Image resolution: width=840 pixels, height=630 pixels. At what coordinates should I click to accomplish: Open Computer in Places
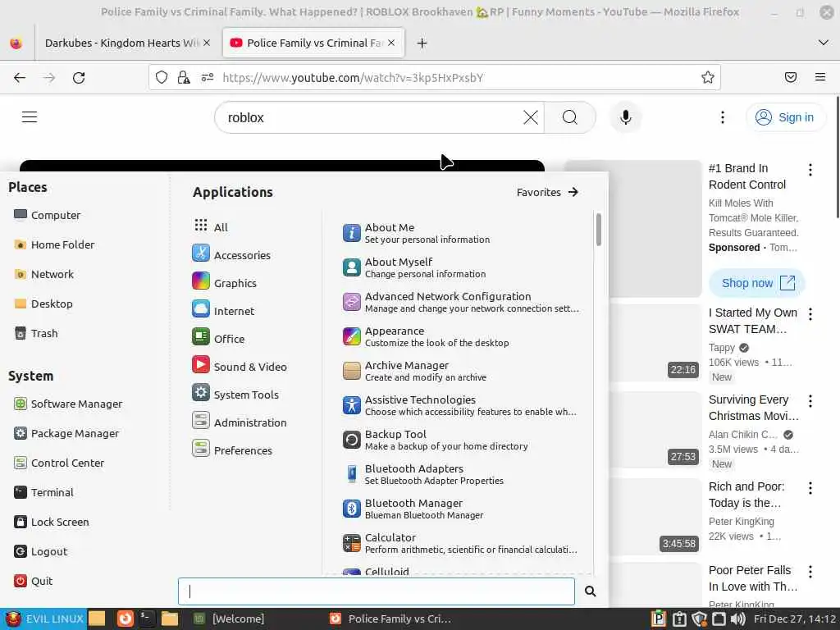(x=47, y=215)
